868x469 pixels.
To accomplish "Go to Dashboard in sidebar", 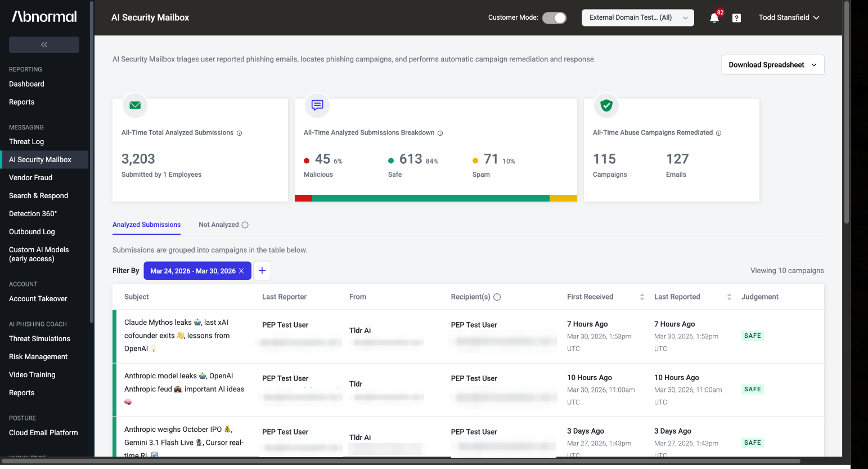I will pos(26,84).
